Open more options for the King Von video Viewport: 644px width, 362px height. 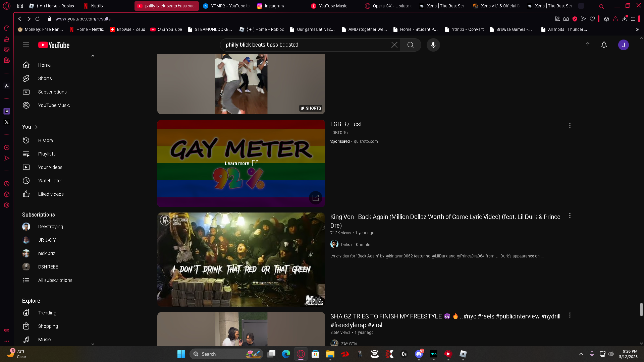pos(570,216)
